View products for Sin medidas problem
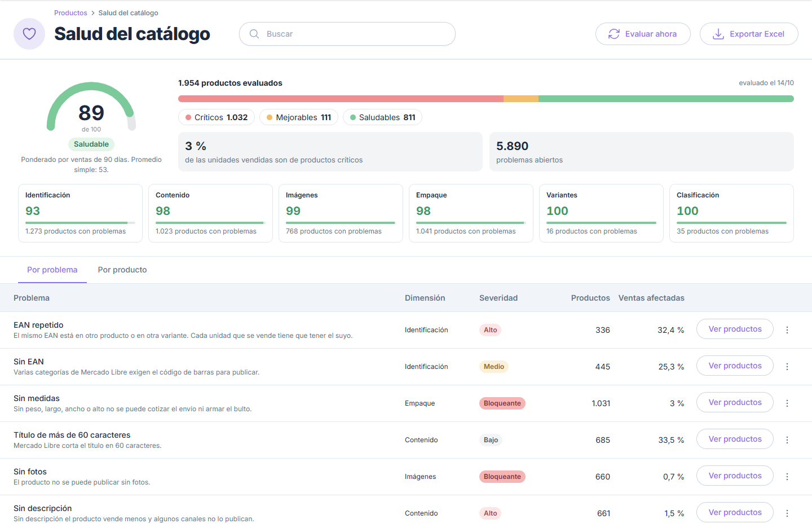The image size is (812, 528). coord(735,402)
